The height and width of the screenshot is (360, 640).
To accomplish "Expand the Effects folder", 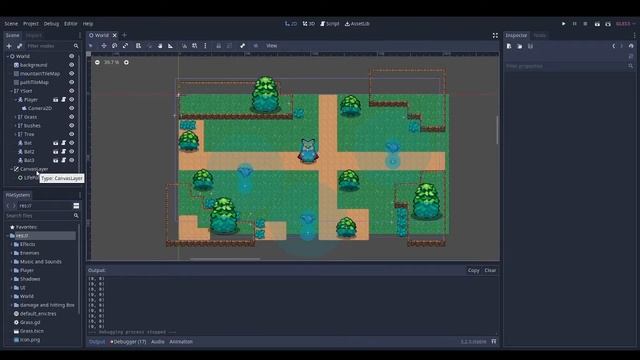I will point(11,244).
